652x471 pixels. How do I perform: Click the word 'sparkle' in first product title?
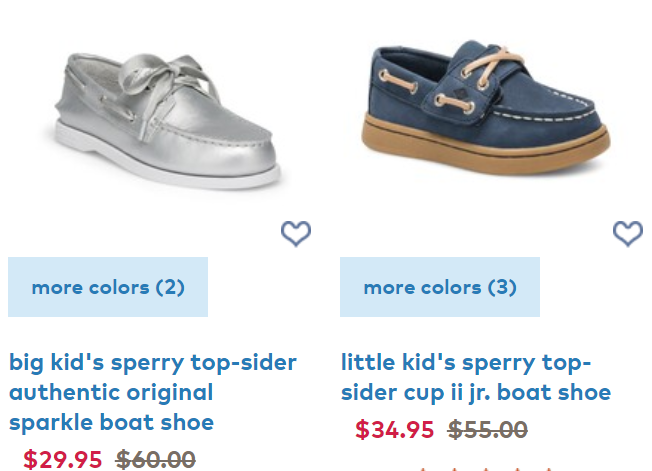52,423
